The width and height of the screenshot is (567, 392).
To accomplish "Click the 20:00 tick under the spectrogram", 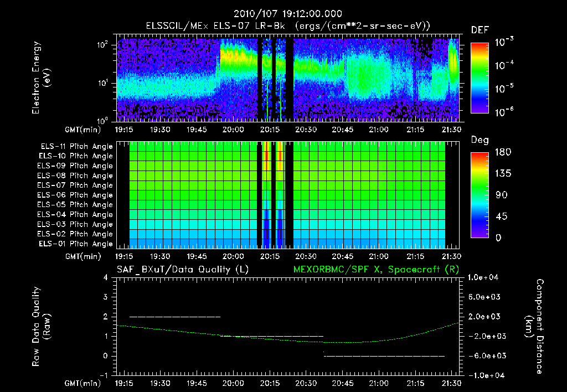I will 233,130.
